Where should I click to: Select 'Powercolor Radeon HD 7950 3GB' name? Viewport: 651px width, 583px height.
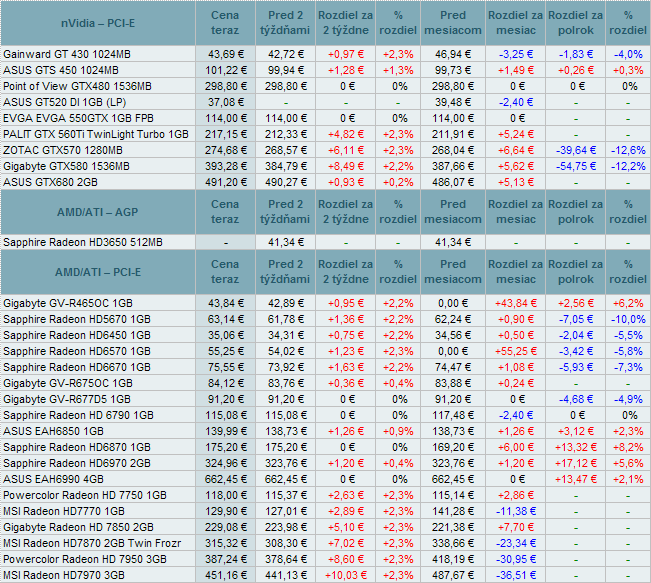85,559
